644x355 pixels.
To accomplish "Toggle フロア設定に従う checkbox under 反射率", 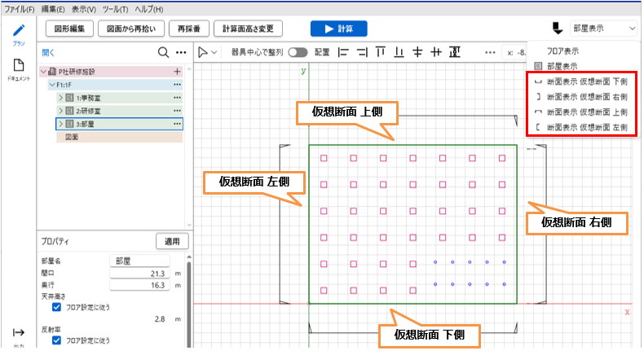I will (56, 340).
